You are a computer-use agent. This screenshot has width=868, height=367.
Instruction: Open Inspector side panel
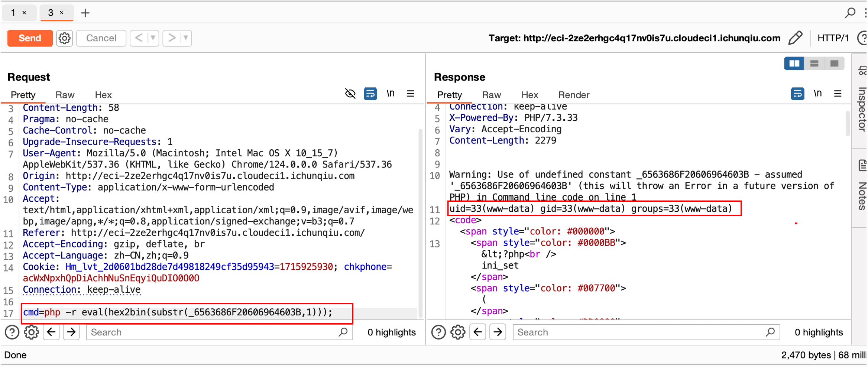[862, 101]
